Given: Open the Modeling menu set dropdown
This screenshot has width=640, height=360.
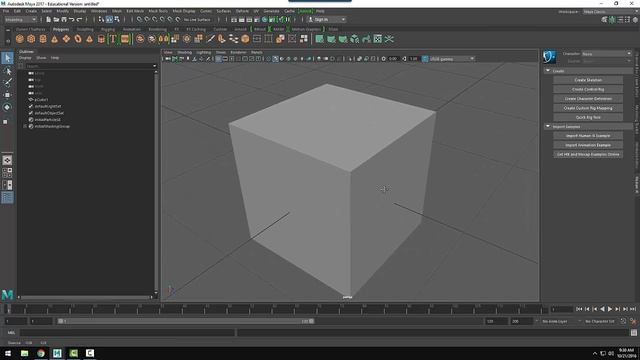Looking at the screenshot, I should click(20, 19).
